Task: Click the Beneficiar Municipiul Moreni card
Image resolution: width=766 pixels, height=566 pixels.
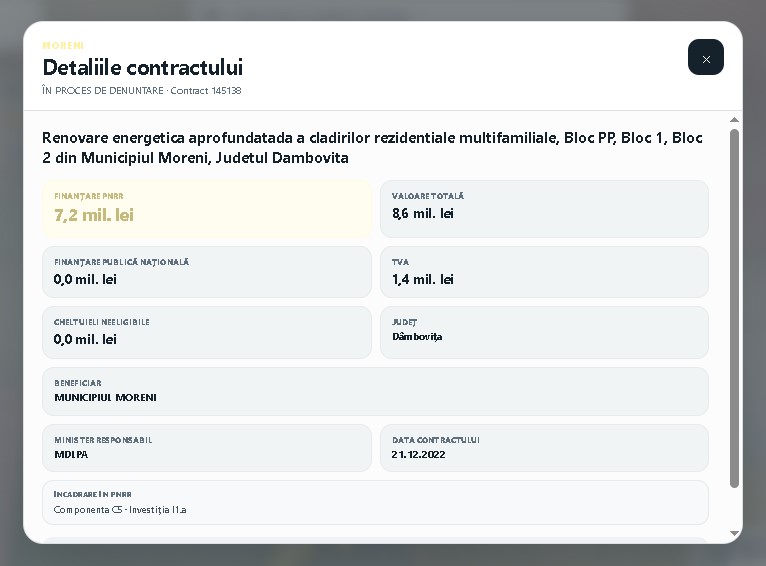Action: click(x=375, y=392)
